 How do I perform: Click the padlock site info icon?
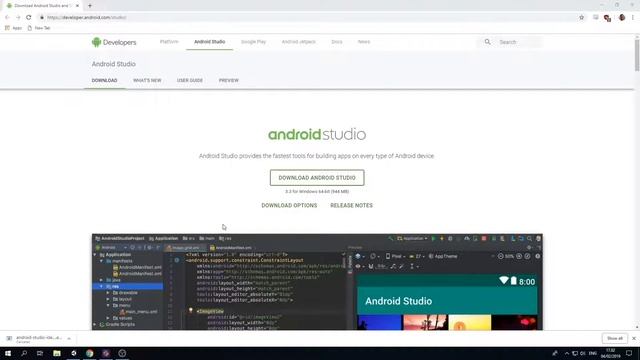tap(42, 18)
